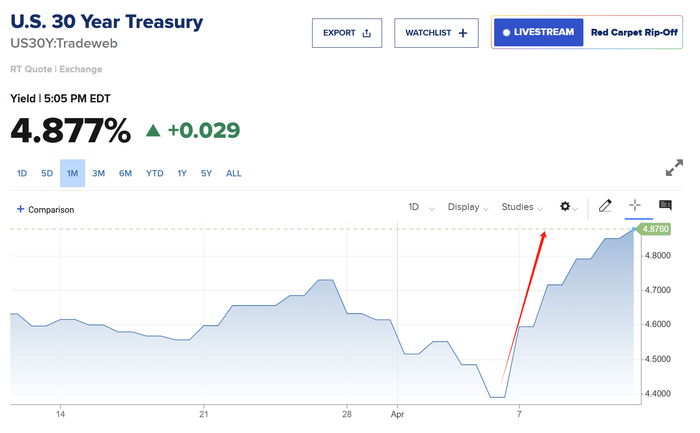700x433 pixels.
Task: Click the plus icon beside Comparison
Action: coord(20,209)
